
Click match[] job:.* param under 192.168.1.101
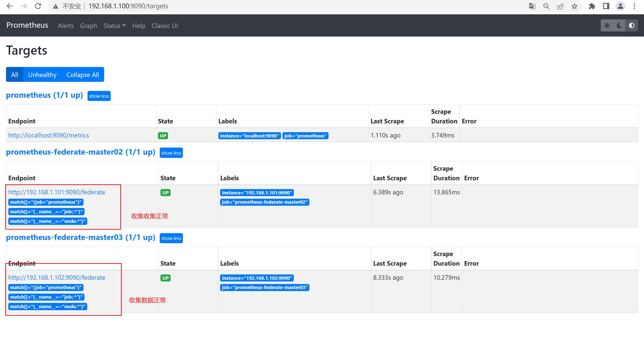pyautogui.click(x=46, y=212)
